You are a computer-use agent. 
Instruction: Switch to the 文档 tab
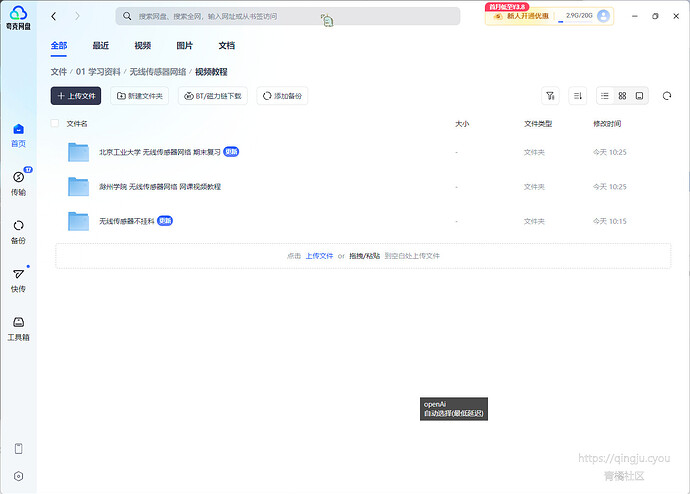click(x=227, y=45)
